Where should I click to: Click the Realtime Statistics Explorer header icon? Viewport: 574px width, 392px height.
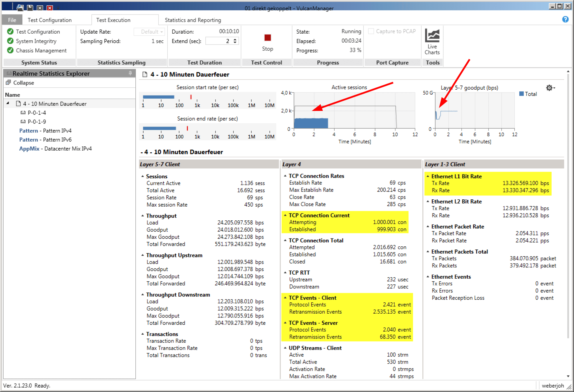pyautogui.click(x=9, y=73)
